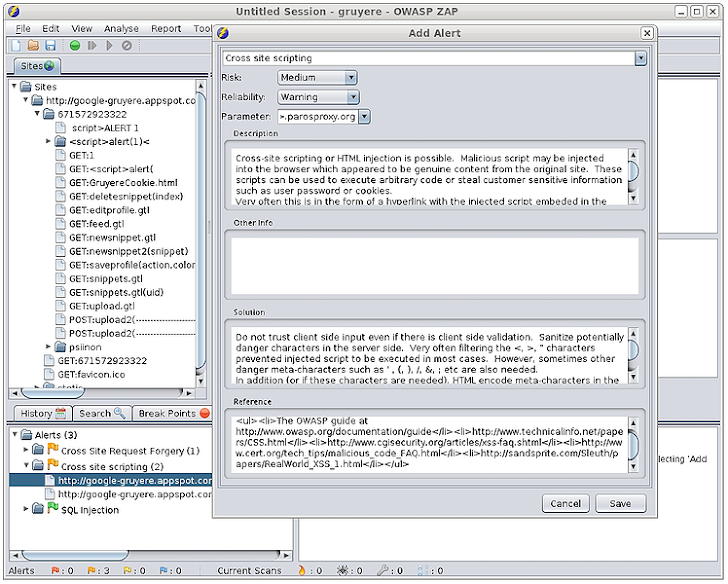This screenshot has width=728, height=584.
Task: Click the Save button in Add Alert
Action: 620,504
